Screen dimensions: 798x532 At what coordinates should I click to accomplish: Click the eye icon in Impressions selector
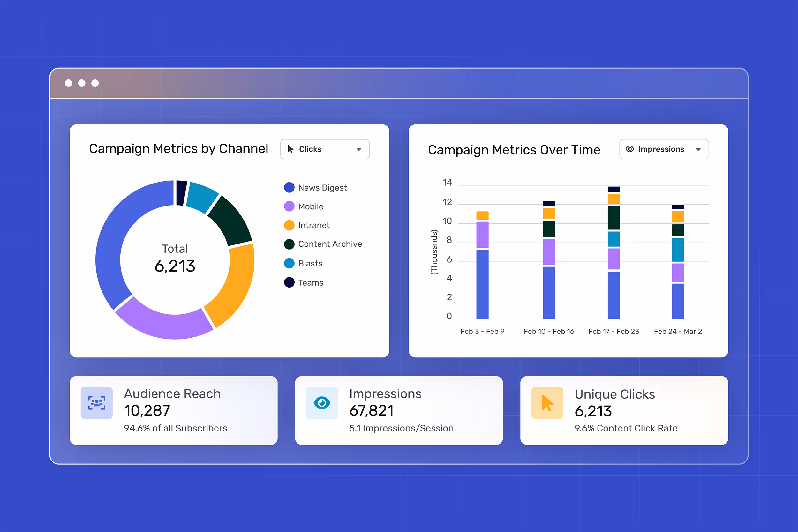[630, 149]
